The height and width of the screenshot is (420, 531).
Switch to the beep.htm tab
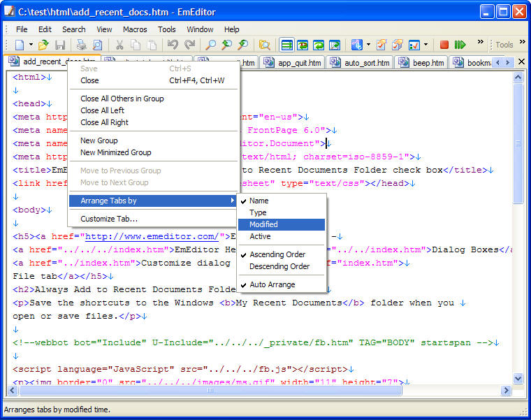[421, 63]
